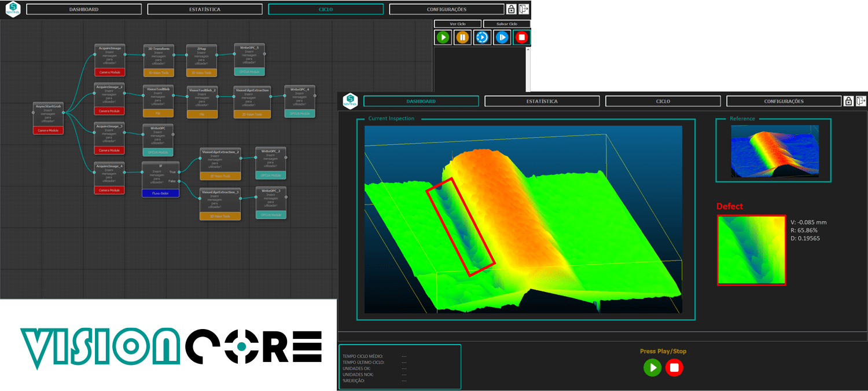
Task: Select the VisionEdgeExtraction_3 node
Action: pos(220,204)
